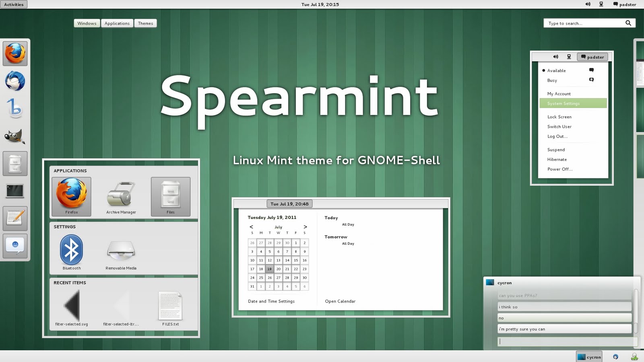Launch GIMP from the dock
Screen dimensions: 644x362
[15, 137]
